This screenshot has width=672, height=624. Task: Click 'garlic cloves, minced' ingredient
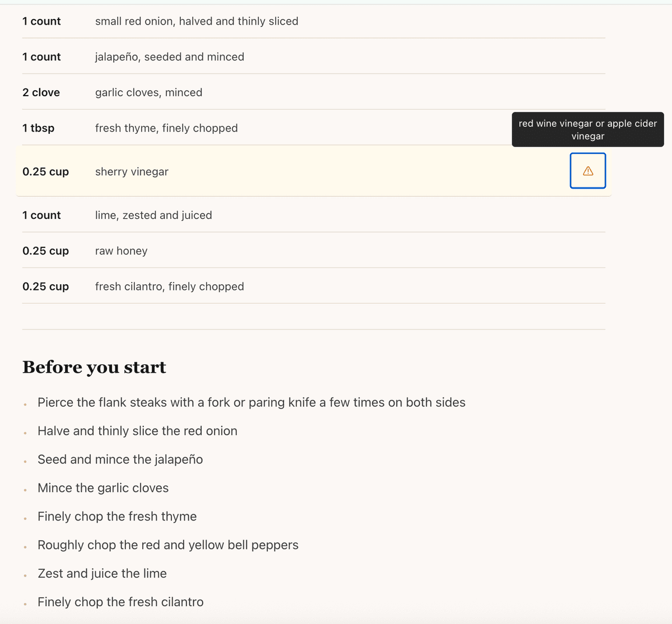point(149,92)
